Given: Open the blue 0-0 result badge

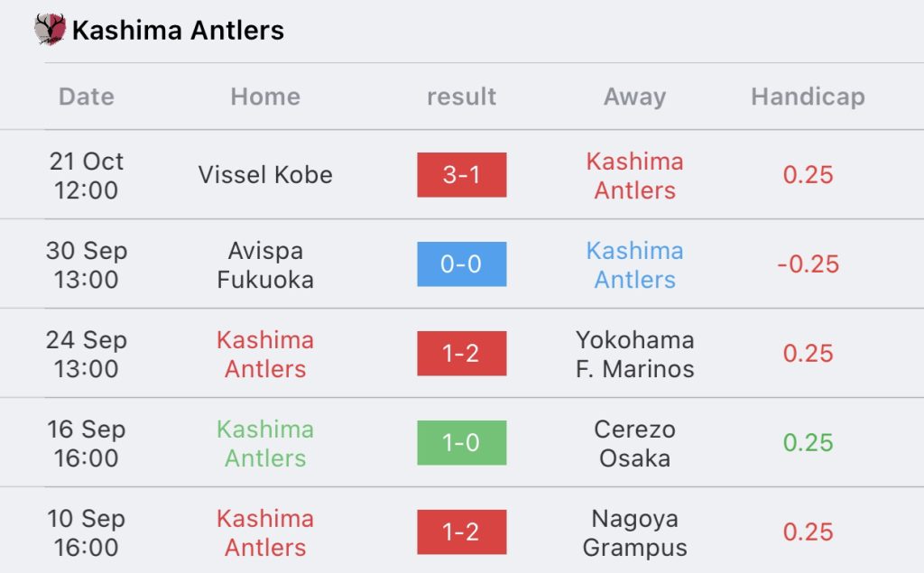Looking at the screenshot, I should [461, 264].
